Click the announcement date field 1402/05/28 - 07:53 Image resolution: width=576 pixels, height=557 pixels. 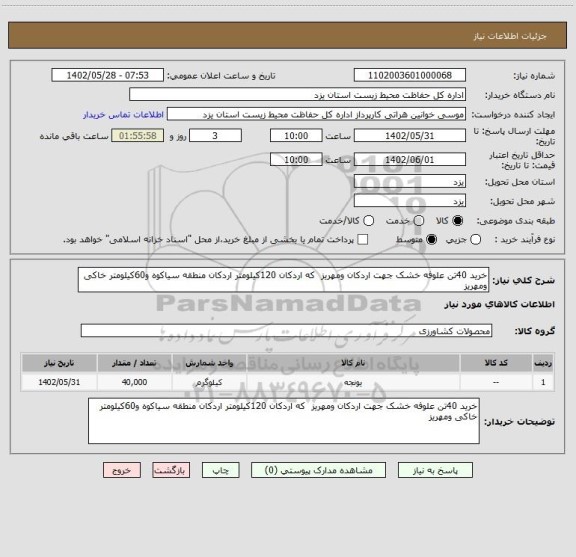(x=108, y=75)
